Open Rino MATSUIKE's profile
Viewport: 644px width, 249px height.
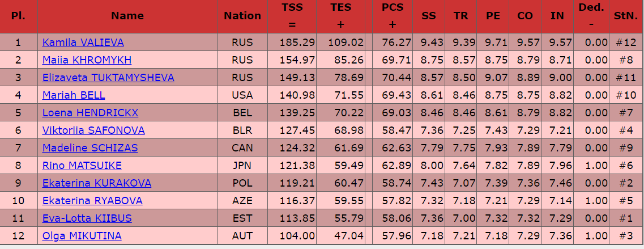82,166
